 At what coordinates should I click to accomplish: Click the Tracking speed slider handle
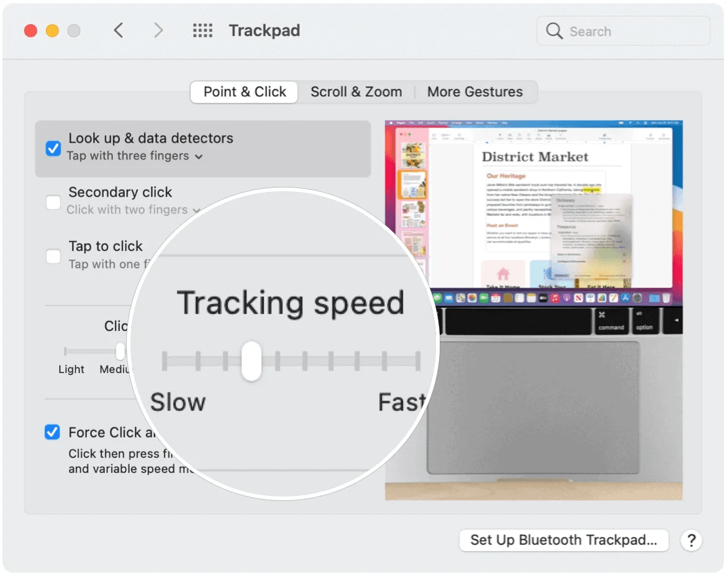click(x=251, y=361)
